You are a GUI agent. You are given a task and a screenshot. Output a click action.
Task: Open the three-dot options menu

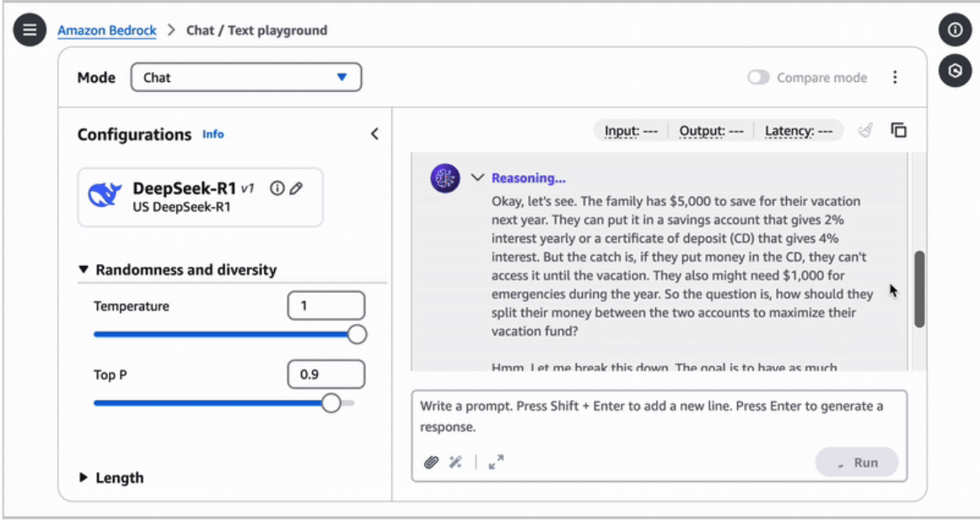pos(895,77)
